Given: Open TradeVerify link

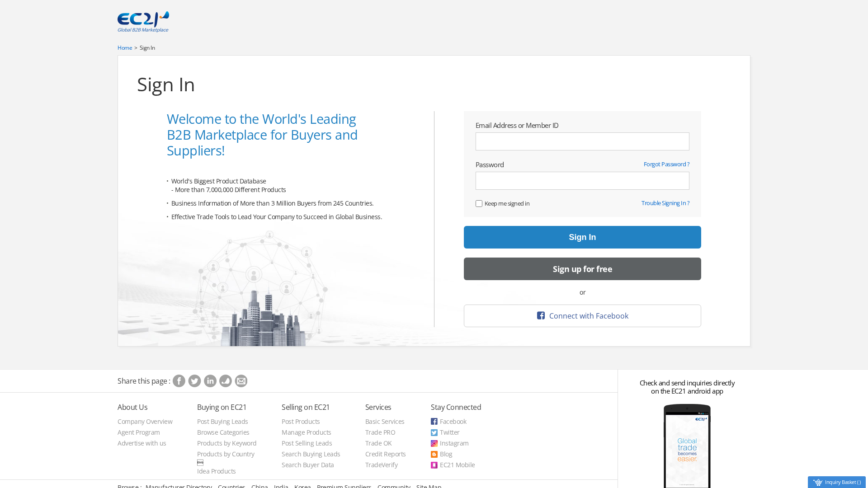Looking at the screenshot, I should 381,465.
